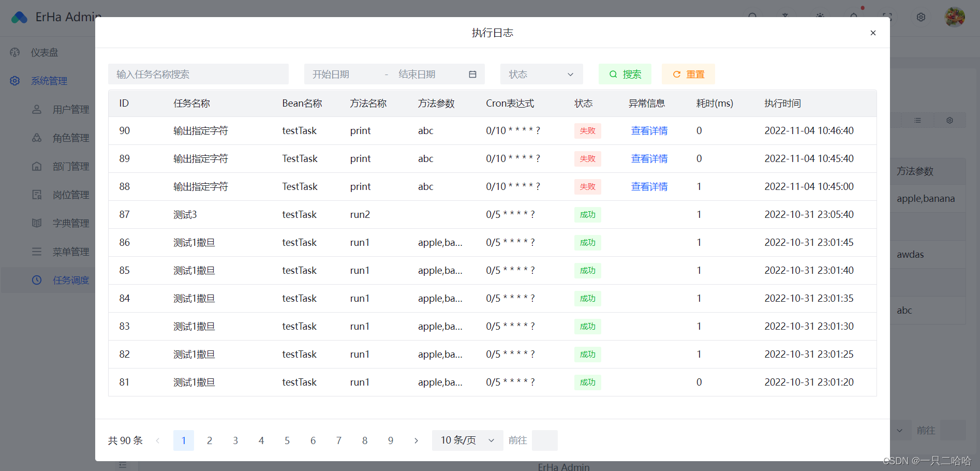Screen dimensions: 980x471
Task: Collapse the 系统管理 sidebar menu
Action: click(49, 81)
